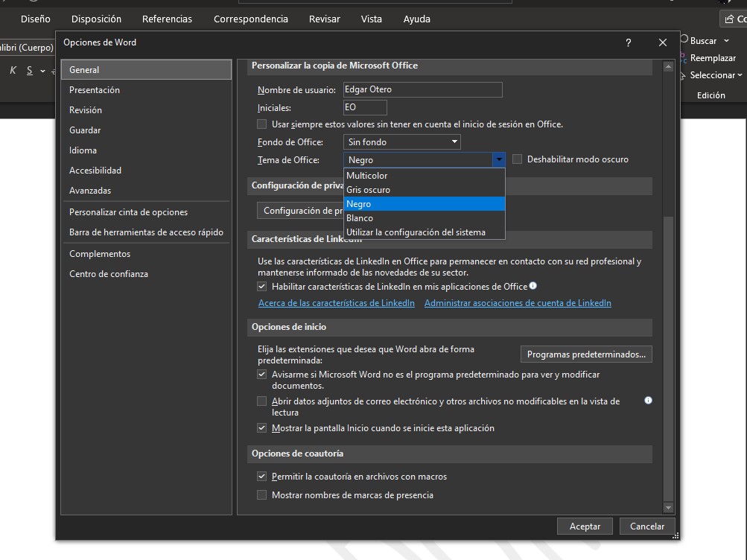
Task: Click the Reemplazar icon in Edición group
Action: [684, 58]
